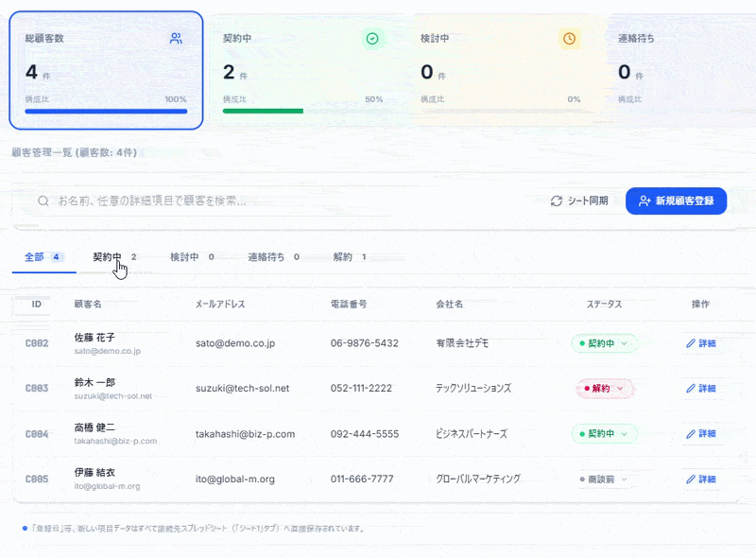This screenshot has height=558, width=756.
Task: Click the ID cell C004
Action: coord(37,434)
